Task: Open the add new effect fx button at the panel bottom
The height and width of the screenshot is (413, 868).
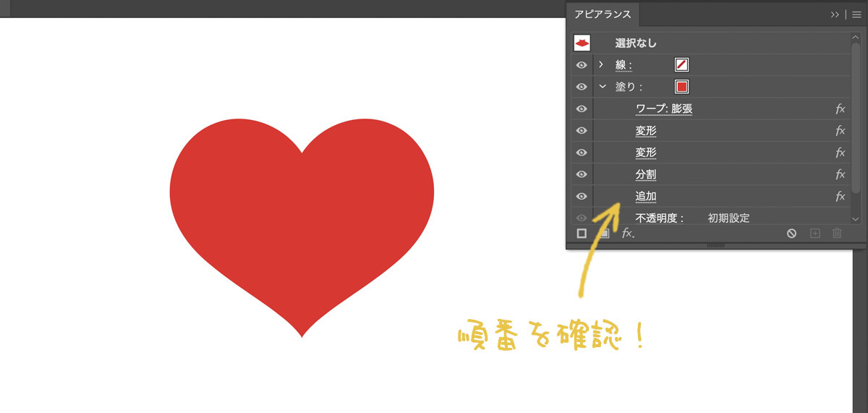Action: point(628,234)
